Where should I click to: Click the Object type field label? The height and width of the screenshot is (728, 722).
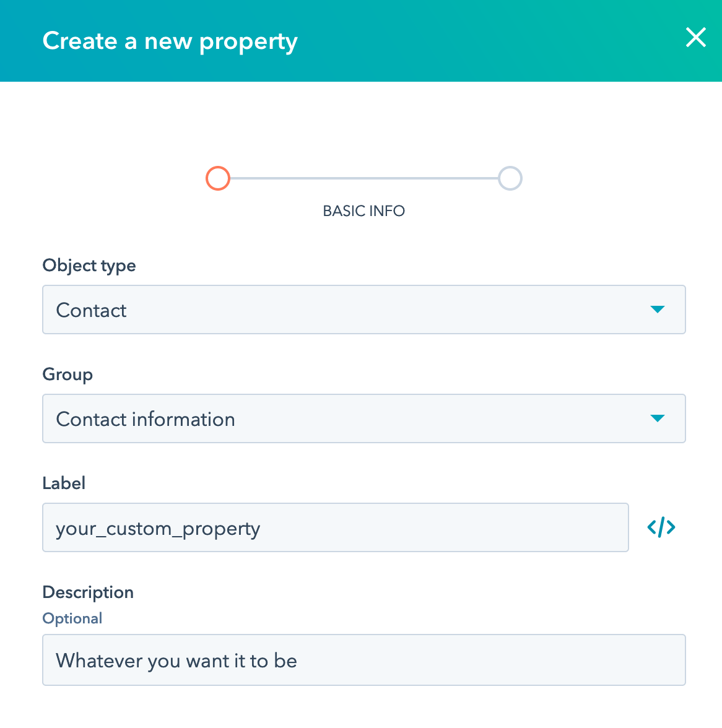(89, 266)
